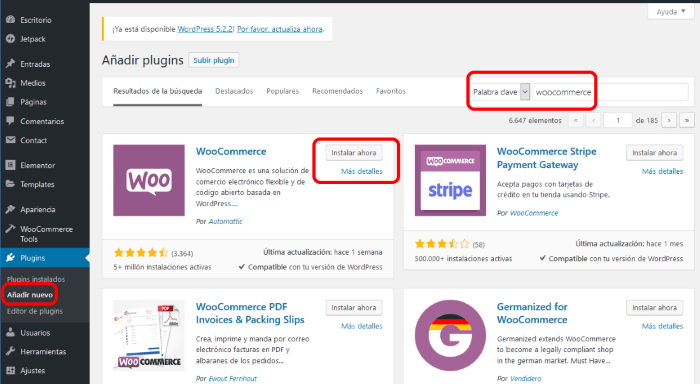
Task: Click the Vendidero author link
Action: pos(525,379)
